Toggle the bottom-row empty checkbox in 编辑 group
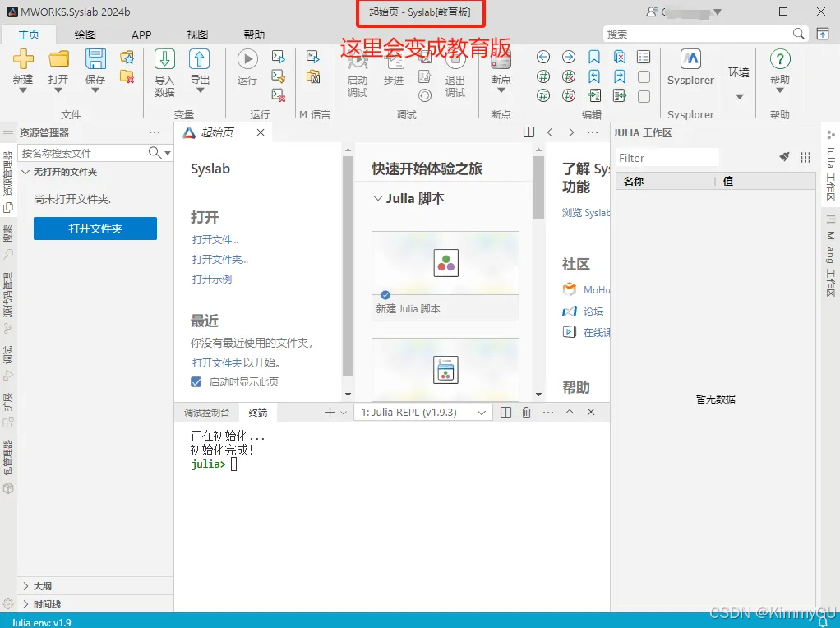Screen dimensions: 840x628 644,96
